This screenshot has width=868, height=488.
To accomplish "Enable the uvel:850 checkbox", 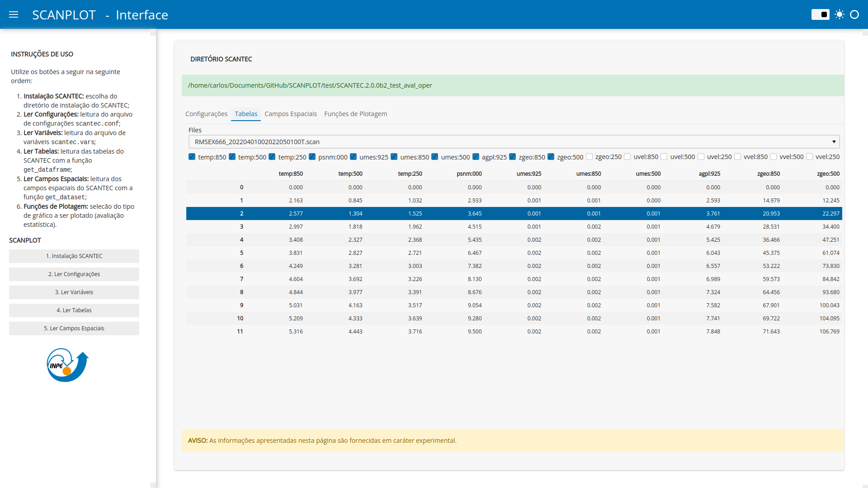I will (627, 157).
